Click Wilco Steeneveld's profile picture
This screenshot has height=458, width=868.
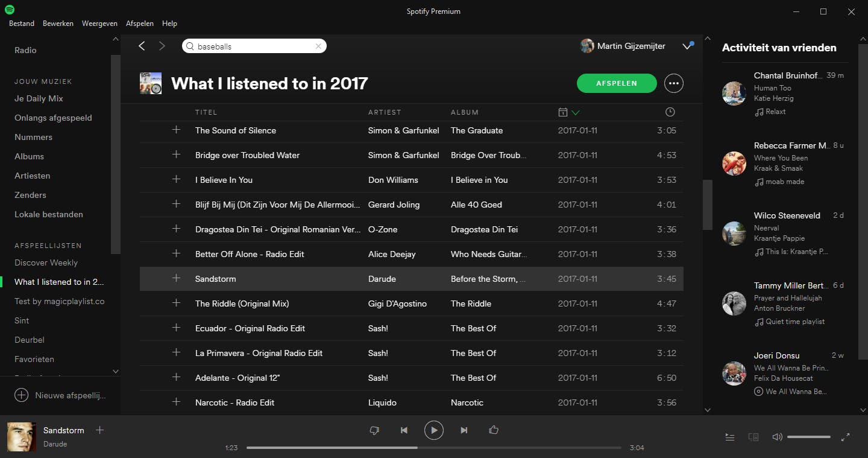click(734, 234)
